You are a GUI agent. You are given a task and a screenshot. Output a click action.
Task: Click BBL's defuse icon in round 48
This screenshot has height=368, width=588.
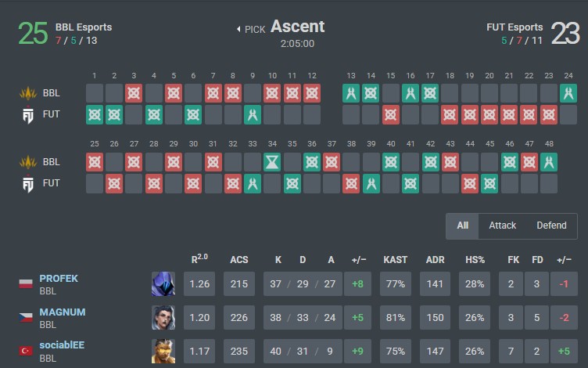pyautogui.click(x=548, y=162)
